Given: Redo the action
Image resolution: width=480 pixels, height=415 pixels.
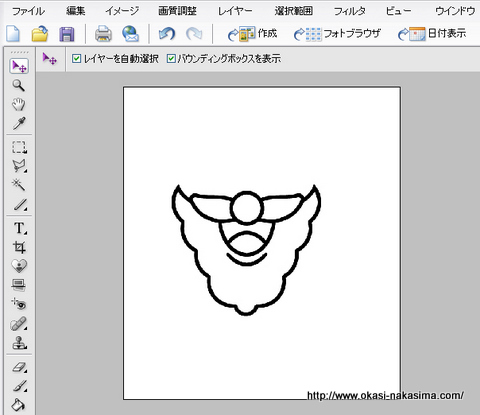Looking at the screenshot, I should tap(194, 34).
